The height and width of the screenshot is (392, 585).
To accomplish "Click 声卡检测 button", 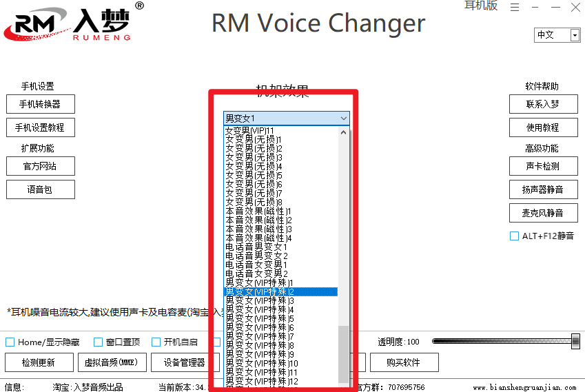I will pos(544,166).
